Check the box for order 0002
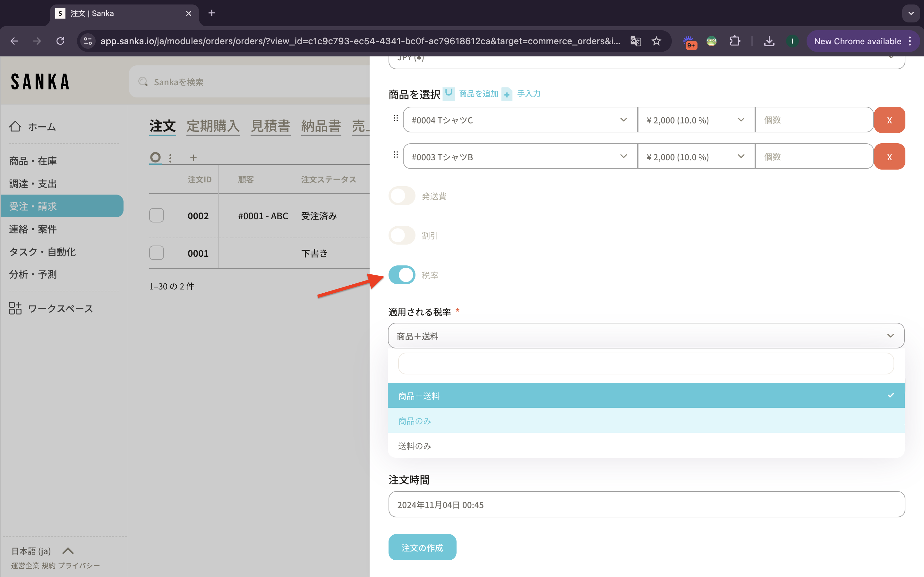 click(157, 216)
